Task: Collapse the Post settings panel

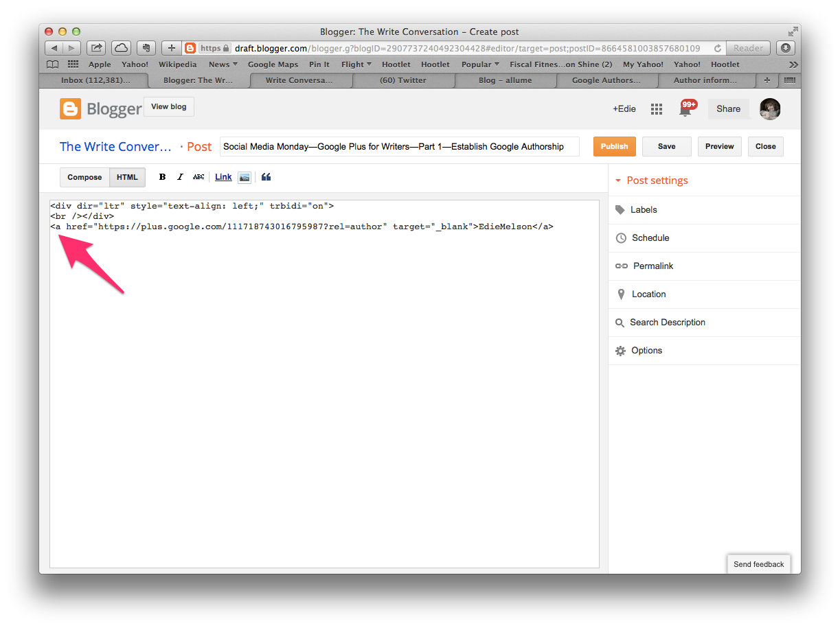Action: click(x=651, y=181)
